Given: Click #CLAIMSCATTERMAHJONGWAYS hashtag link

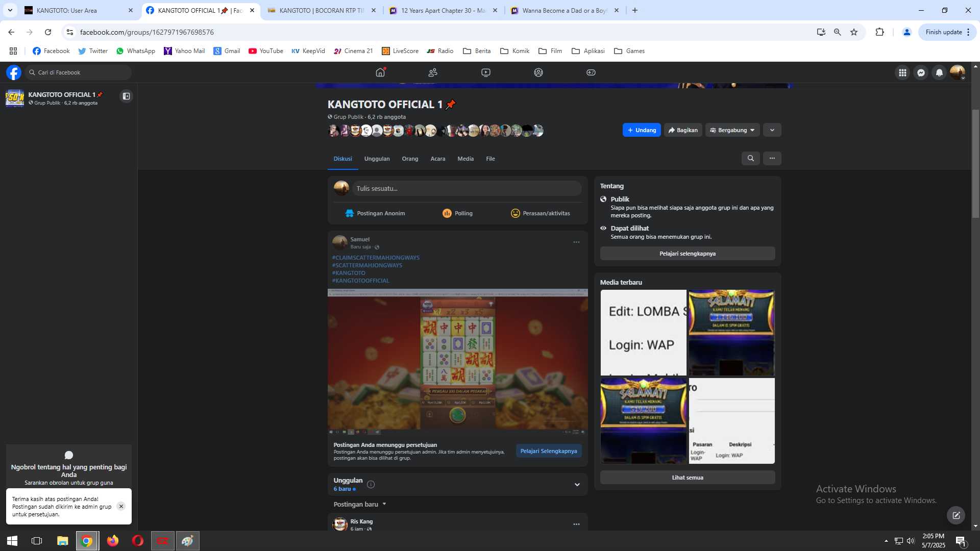Looking at the screenshot, I should pos(376,258).
